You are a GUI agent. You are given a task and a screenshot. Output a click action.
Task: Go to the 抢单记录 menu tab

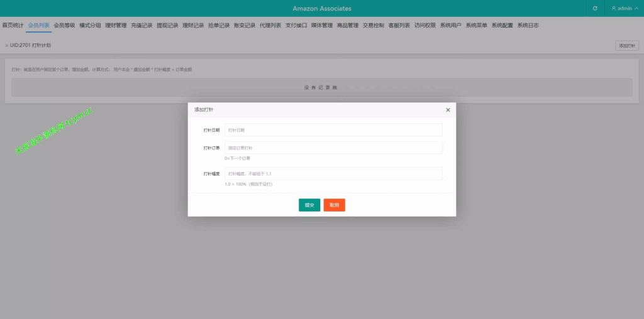click(x=219, y=25)
